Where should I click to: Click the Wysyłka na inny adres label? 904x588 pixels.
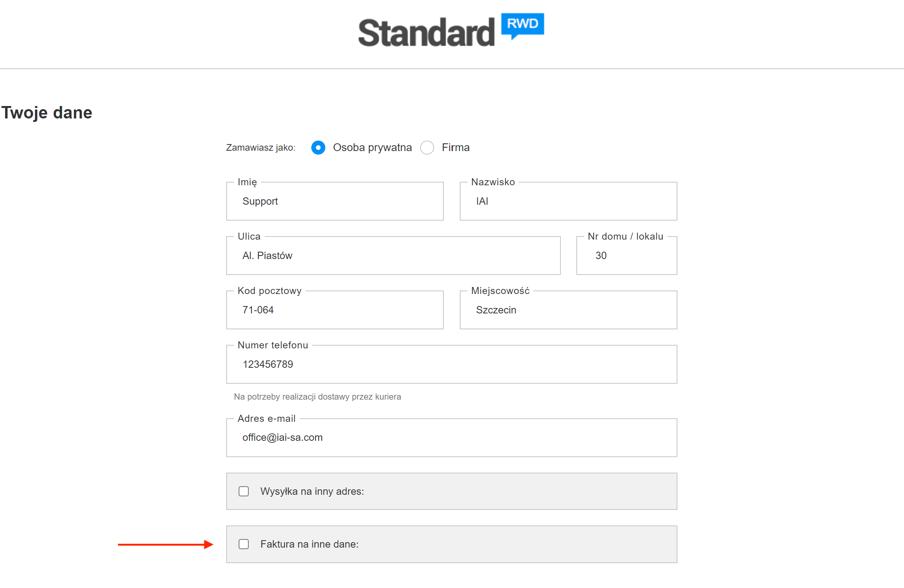(x=312, y=491)
